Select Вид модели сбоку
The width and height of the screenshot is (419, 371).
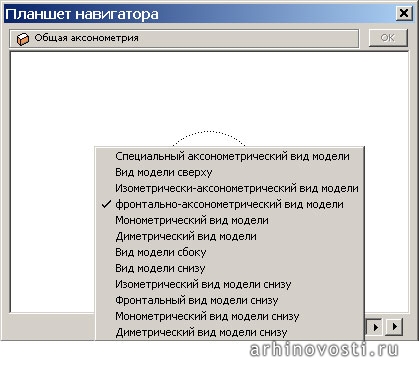[x=229, y=252]
